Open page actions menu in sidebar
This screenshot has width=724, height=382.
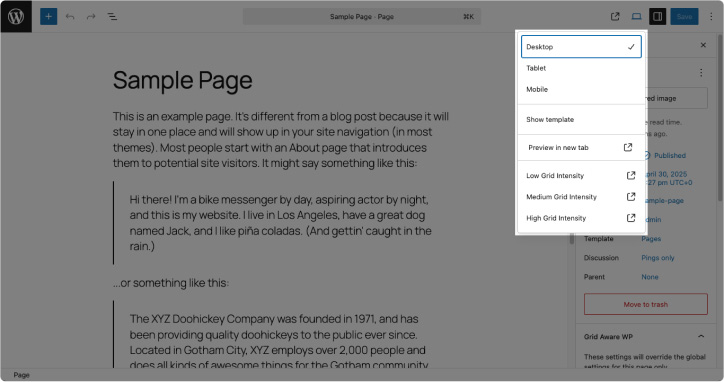(701, 73)
